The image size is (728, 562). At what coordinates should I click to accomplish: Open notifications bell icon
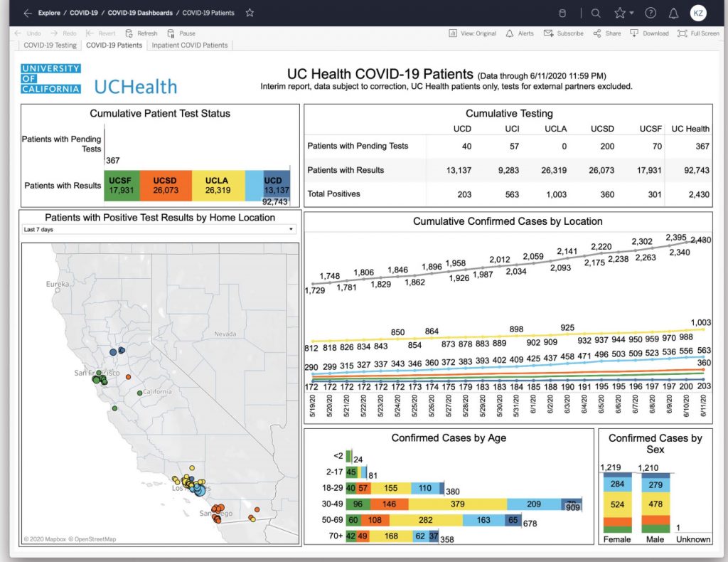pos(673,13)
